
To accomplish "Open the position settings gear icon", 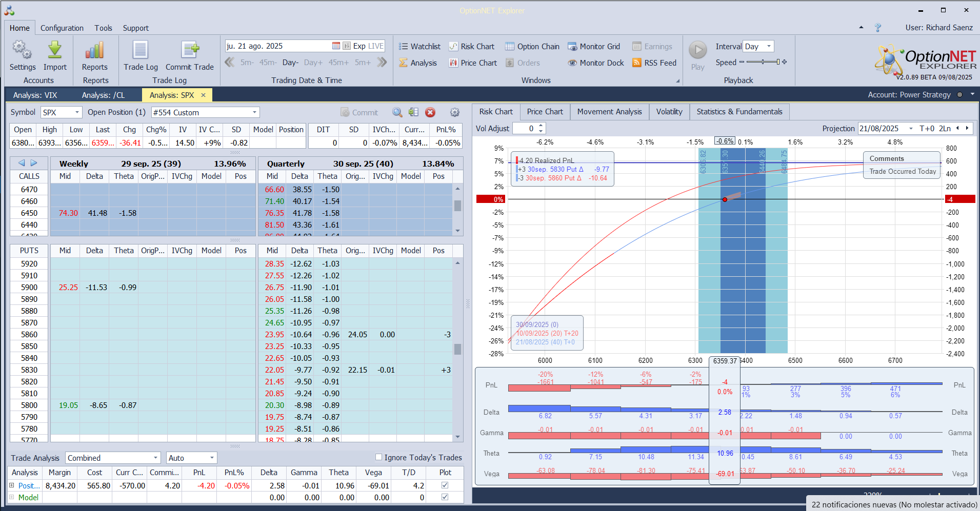I will pyautogui.click(x=454, y=112).
